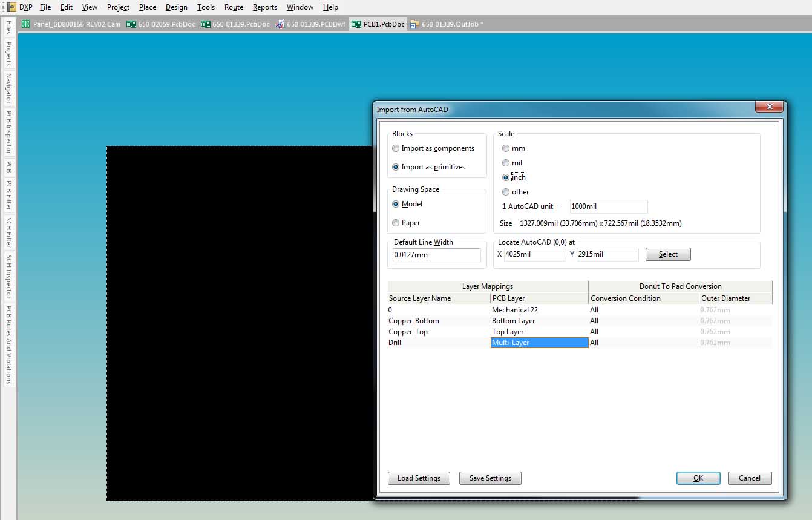The image size is (812, 520).
Task: Click the Load Settings button
Action: 419,478
